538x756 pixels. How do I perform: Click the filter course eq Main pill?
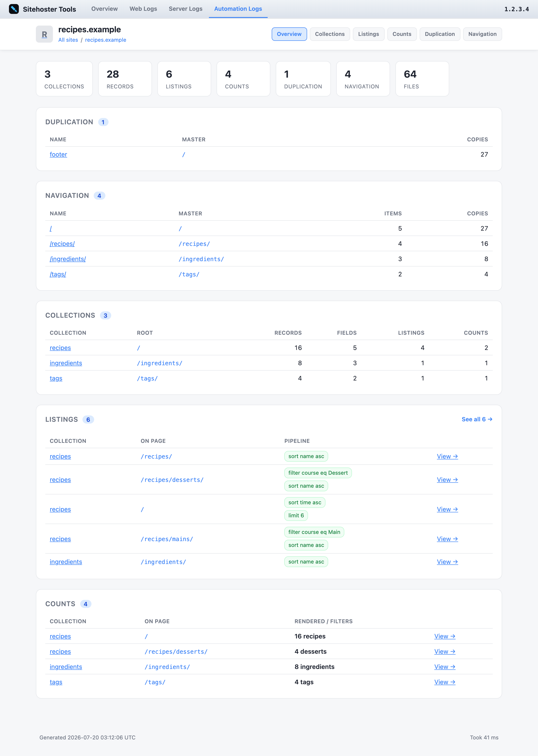314,532
